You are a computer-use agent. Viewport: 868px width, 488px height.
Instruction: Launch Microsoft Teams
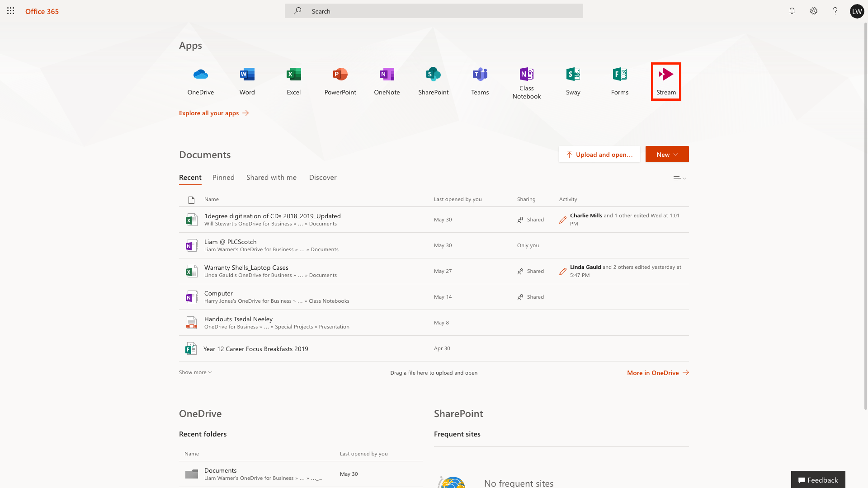click(x=480, y=81)
